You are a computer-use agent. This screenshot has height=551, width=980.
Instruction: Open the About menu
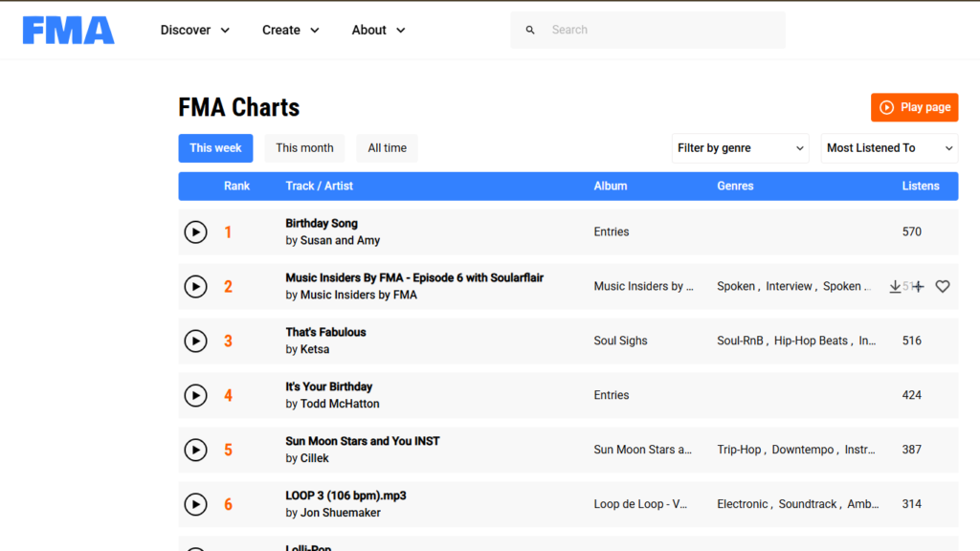(378, 30)
